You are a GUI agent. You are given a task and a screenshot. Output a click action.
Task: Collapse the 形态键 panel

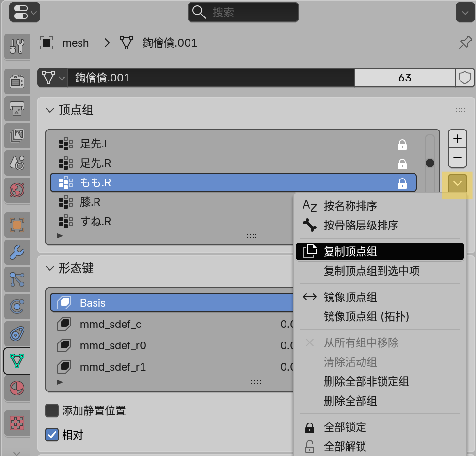[x=50, y=268]
